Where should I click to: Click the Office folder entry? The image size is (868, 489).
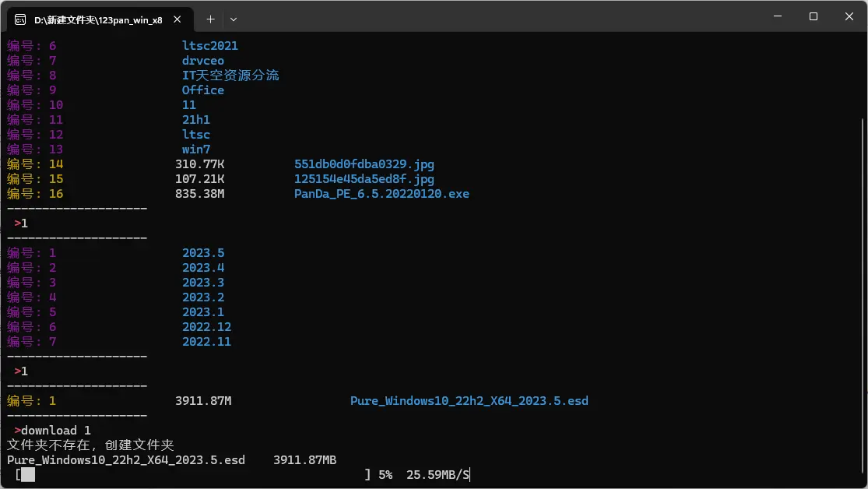click(x=203, y=90)
